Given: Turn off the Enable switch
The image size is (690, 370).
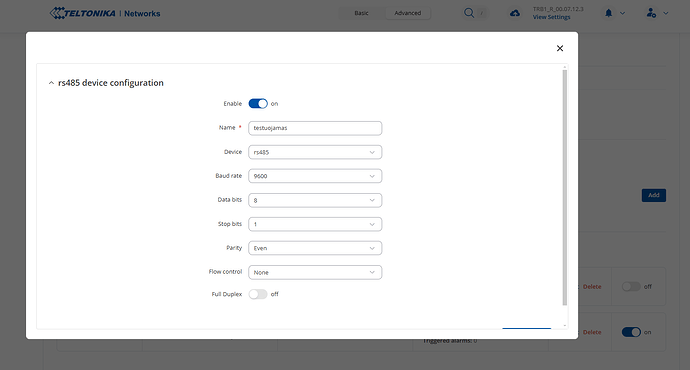Looking at the screenshot, I should (258, 103).
